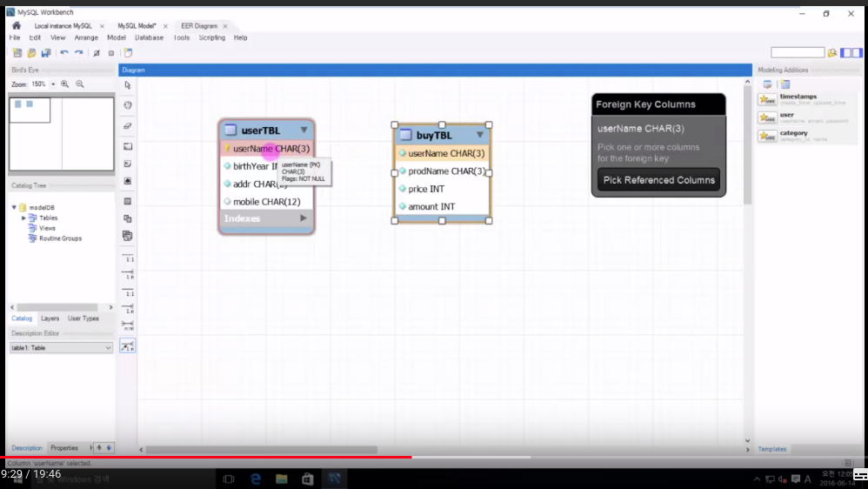Image resolution: width=868 pixels, height=489 pixels.
Task: Apply the timestamps template
Action: [x=808, y=99]
